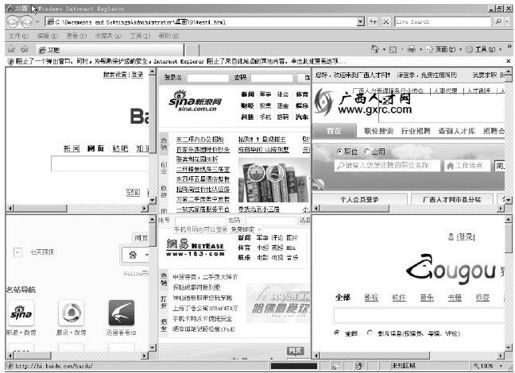Open the address bar dropdown arrow

point(361,22)
